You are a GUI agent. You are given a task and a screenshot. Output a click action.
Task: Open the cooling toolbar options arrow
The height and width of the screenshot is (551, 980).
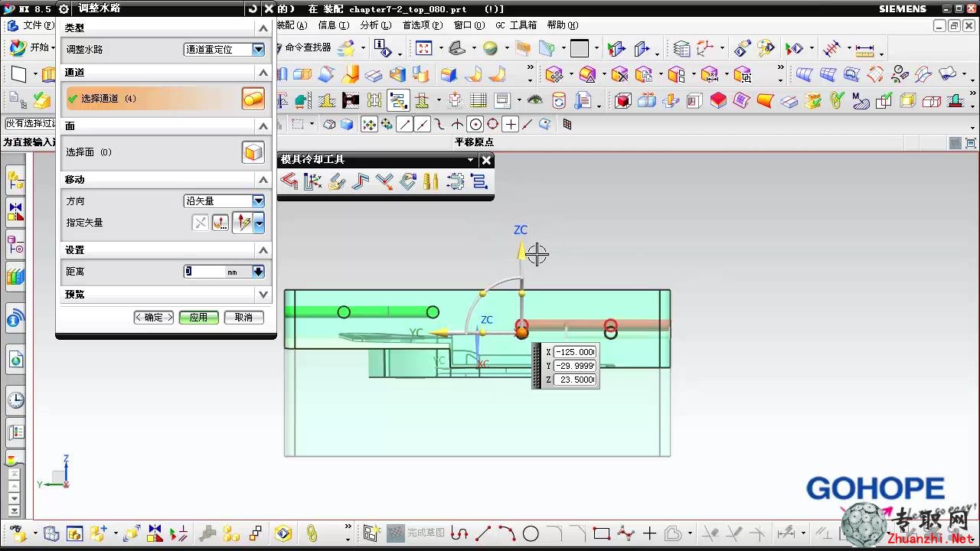[471, 160]
